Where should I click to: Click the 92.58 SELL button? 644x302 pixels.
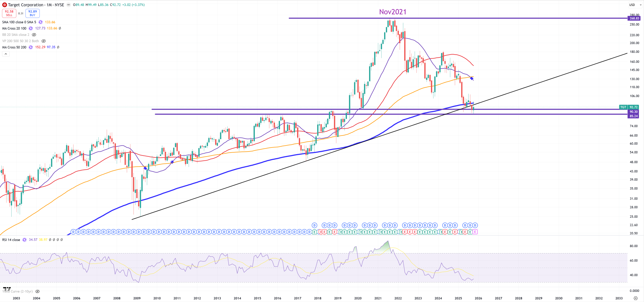point(9,13)
